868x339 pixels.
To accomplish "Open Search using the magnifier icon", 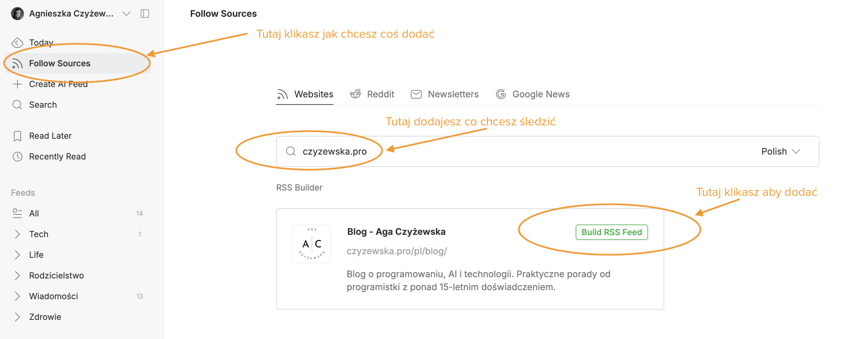I will (x=17, y=104).
